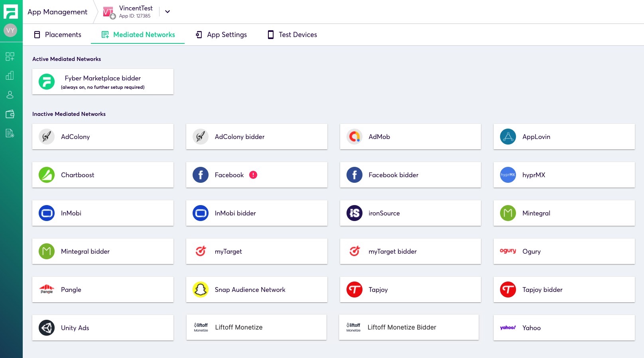Open the document settings sidebar icon
The height and width of the screenshot is (358, 644).
pos(10,133)
